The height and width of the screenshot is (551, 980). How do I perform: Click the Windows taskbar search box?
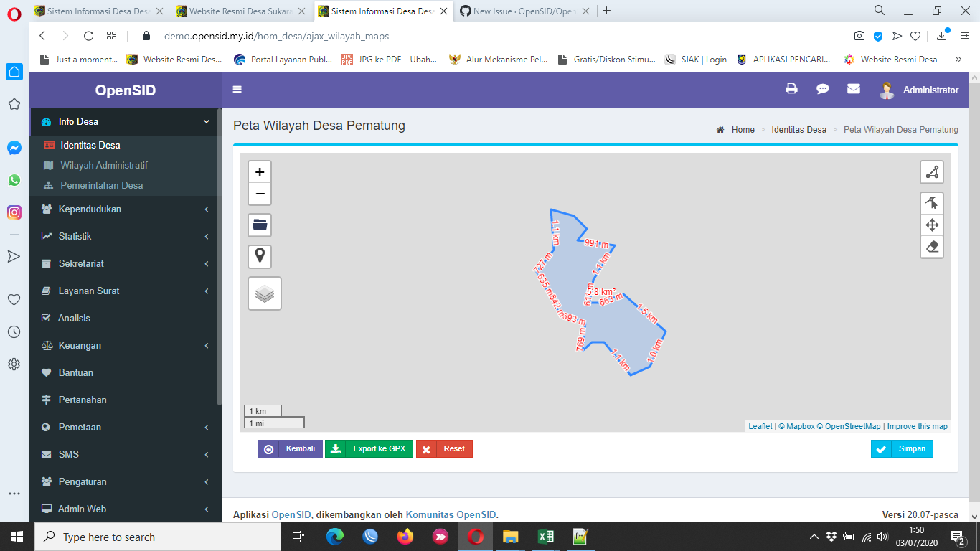(x=158, y=537)
